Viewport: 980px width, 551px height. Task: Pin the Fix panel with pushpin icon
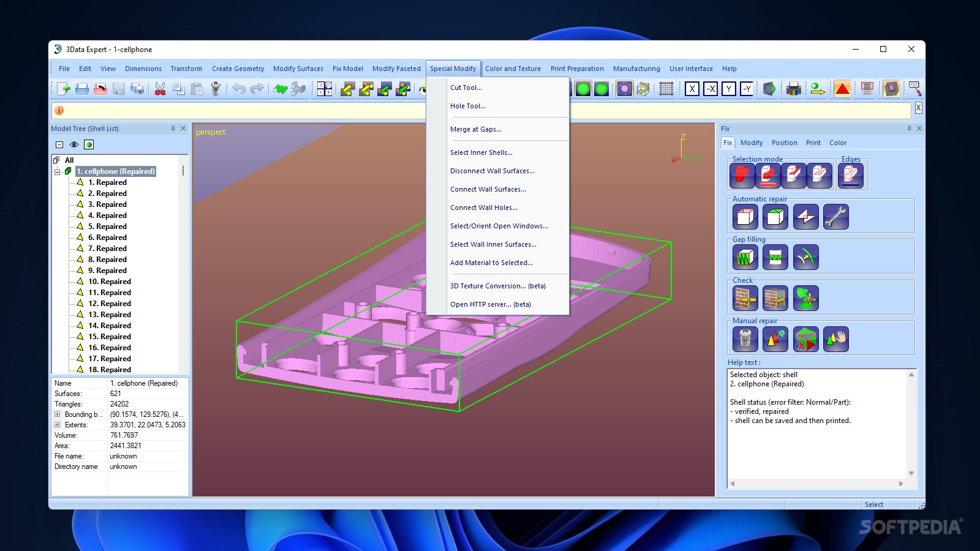click(x=909, y=129)
